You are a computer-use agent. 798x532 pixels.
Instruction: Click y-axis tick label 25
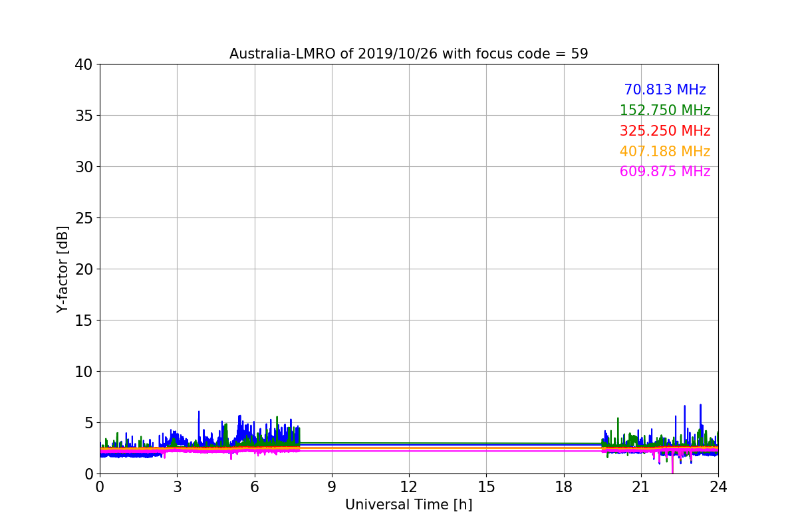(x=84, y=218)
